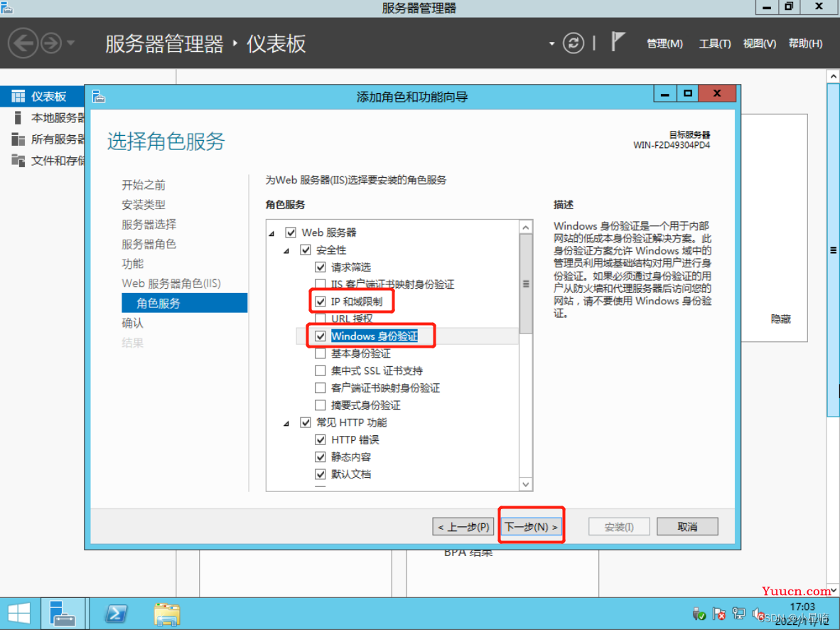840x630 pixels.
Task: Open the Windows Start button
Action: 19,614
